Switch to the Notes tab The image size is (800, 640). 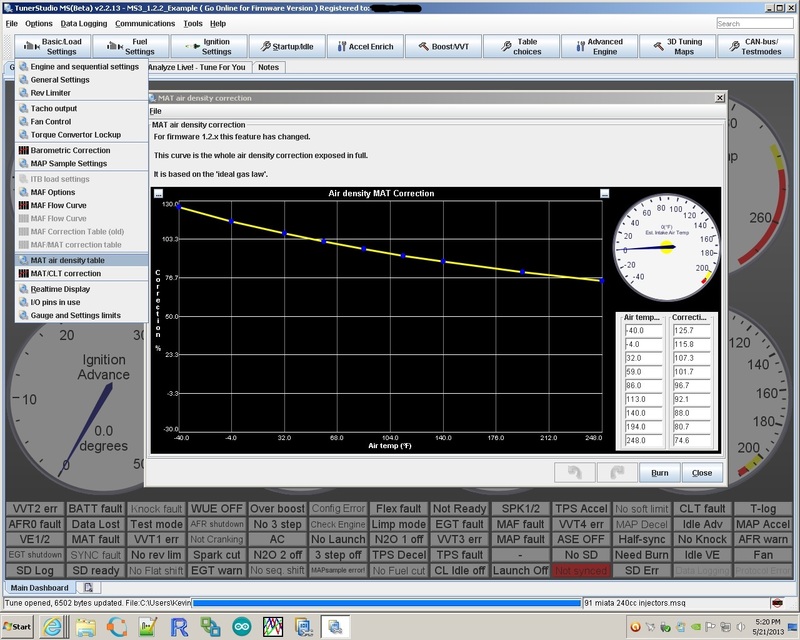[268, 67]
